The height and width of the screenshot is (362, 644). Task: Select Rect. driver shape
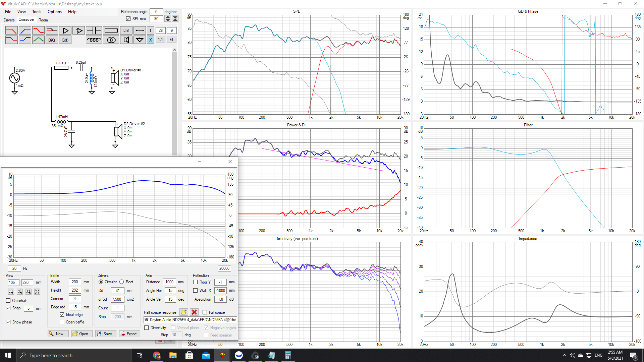tap(122, 282)
